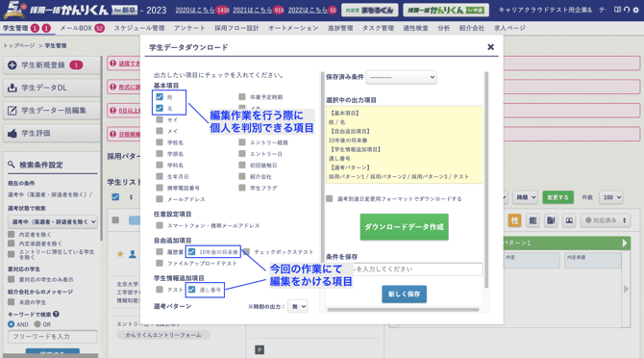Check the メールアドレス checkbox
Viewport: 644px width, 358px height.
click(160, 199)
